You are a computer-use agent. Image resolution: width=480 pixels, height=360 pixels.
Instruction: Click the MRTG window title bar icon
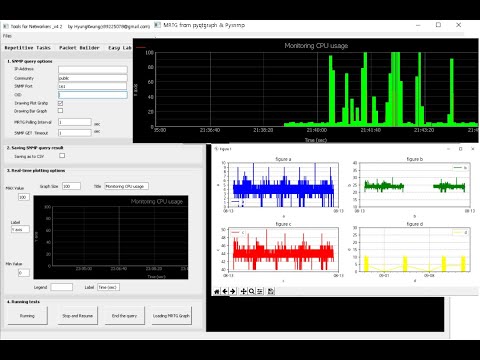(x=157, y=25)
